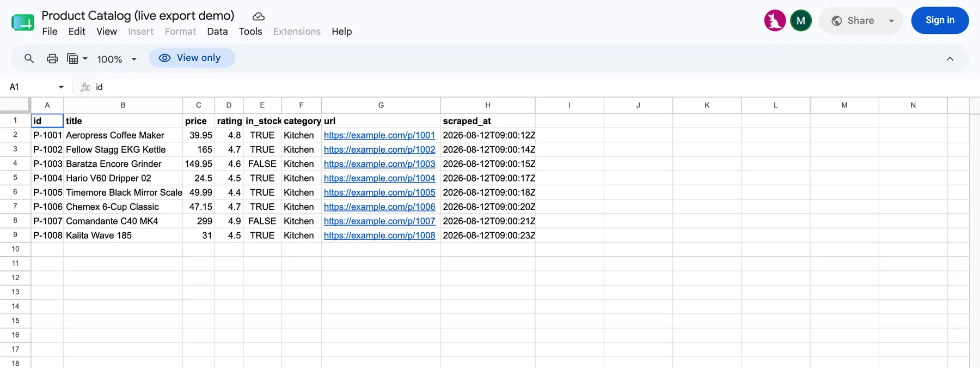Click the print icon
The width and height of the screenshot is (980, 368).
tap(52, 58)
